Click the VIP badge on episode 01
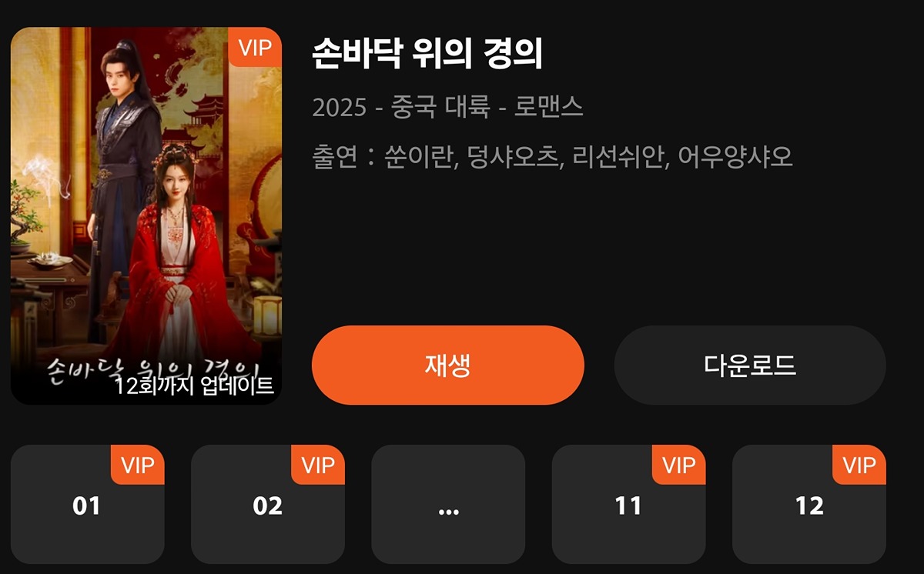The height and width of the screenshot is (574, 924). 139,465
